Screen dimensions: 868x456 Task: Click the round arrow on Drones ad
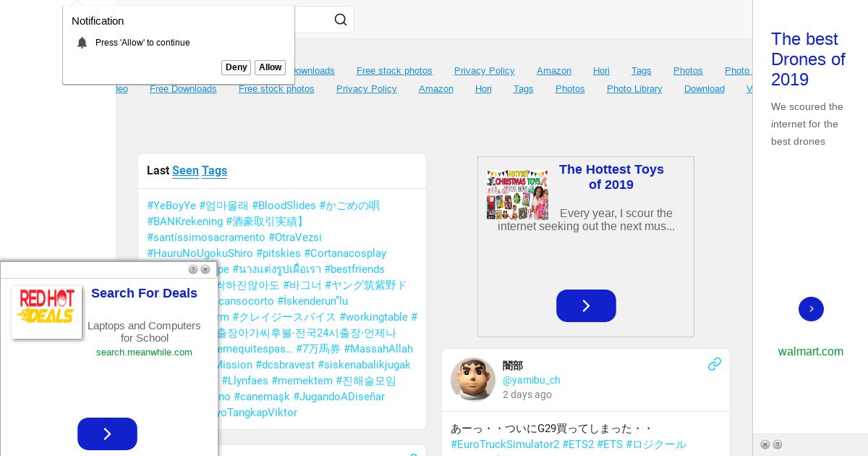pos(811,309)
